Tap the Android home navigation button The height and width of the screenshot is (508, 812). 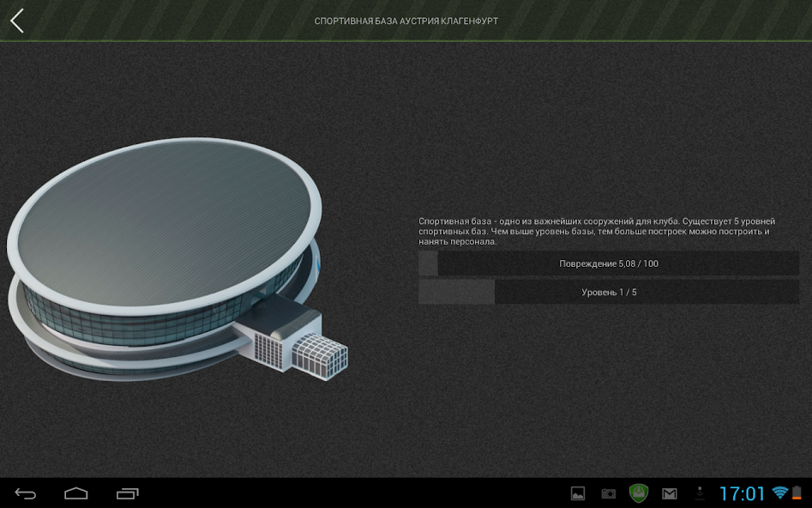point(76,493)
